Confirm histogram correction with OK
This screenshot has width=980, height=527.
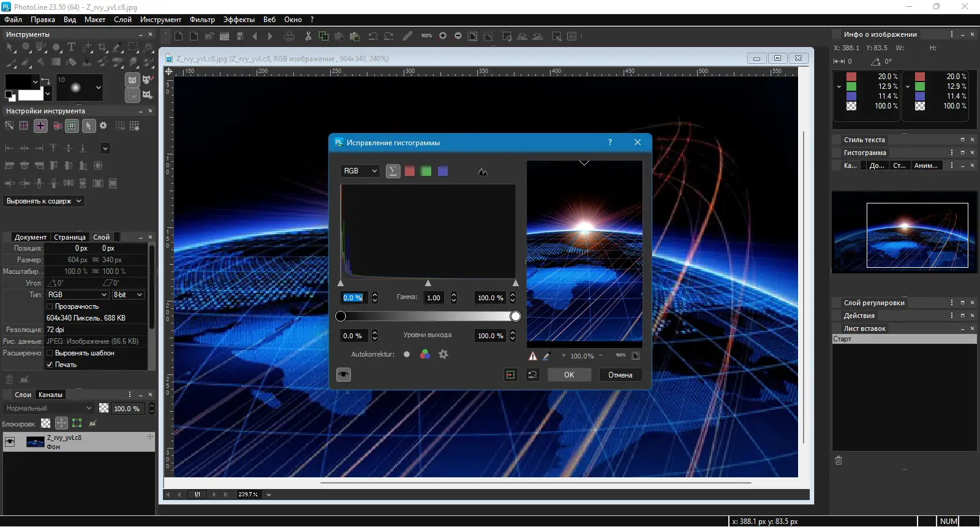[569, 375]
